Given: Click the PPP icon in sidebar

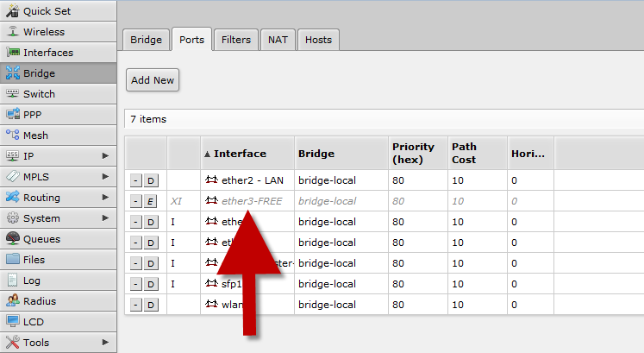Looking at the screenshot, I should (x=13, y=114).
